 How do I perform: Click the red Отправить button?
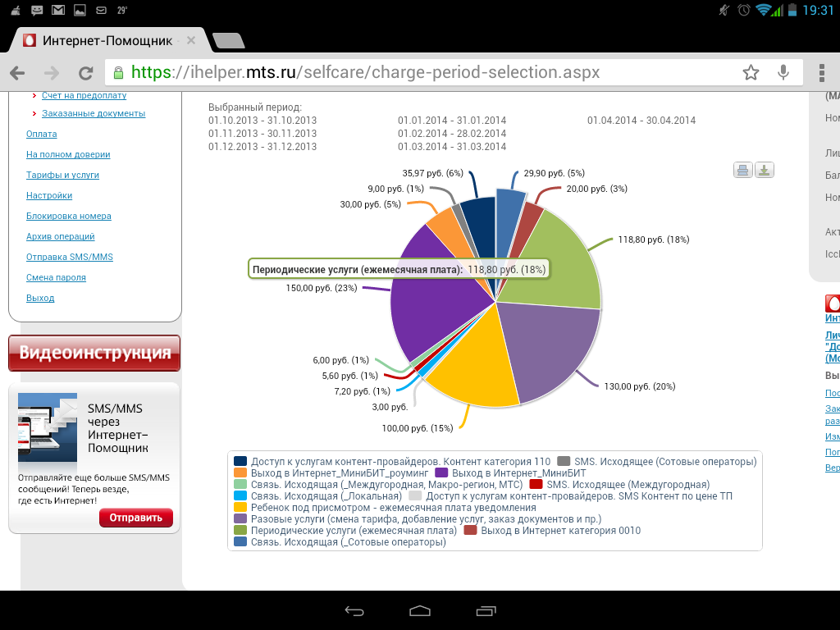click(136, 518)
